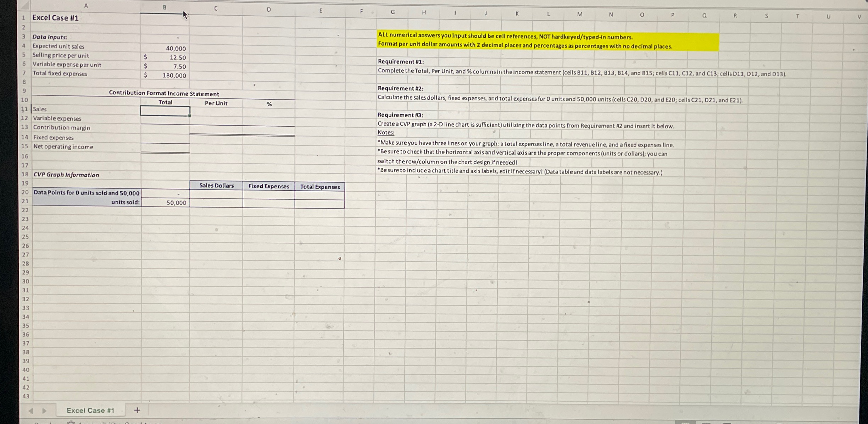This screenshot has width=868, height=424.
Task: Click the 50,000 units sold cell
Action: click(x=165, y=203)
